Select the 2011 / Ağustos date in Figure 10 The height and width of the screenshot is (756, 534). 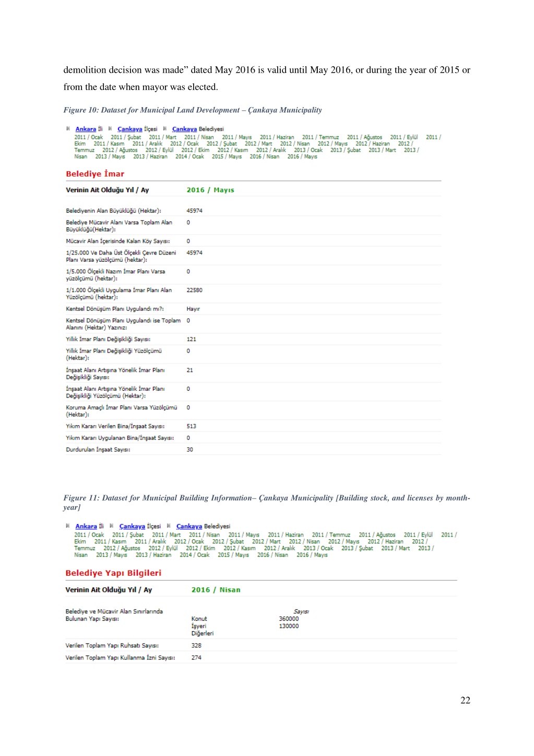point(364,137)
